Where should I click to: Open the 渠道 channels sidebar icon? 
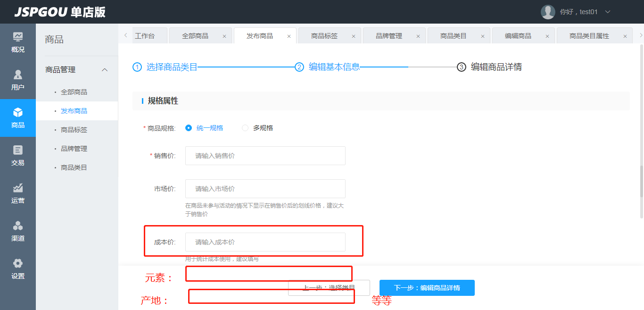(x=18, y=226)
